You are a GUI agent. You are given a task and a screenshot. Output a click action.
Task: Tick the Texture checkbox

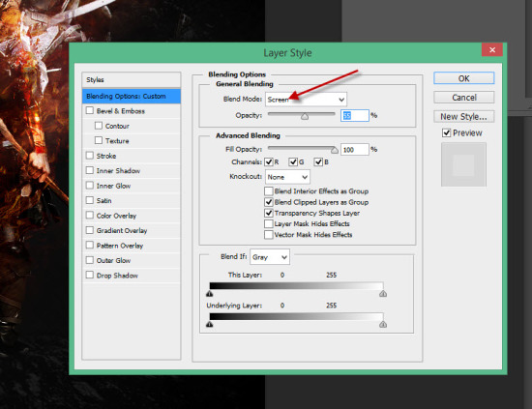pyautogui.click(x=99, y=140)
